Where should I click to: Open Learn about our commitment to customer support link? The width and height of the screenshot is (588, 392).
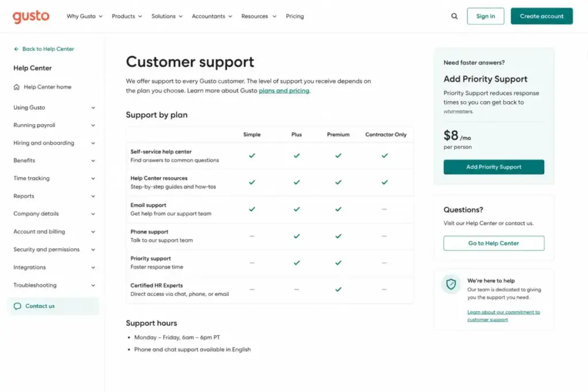click(503, 316)
